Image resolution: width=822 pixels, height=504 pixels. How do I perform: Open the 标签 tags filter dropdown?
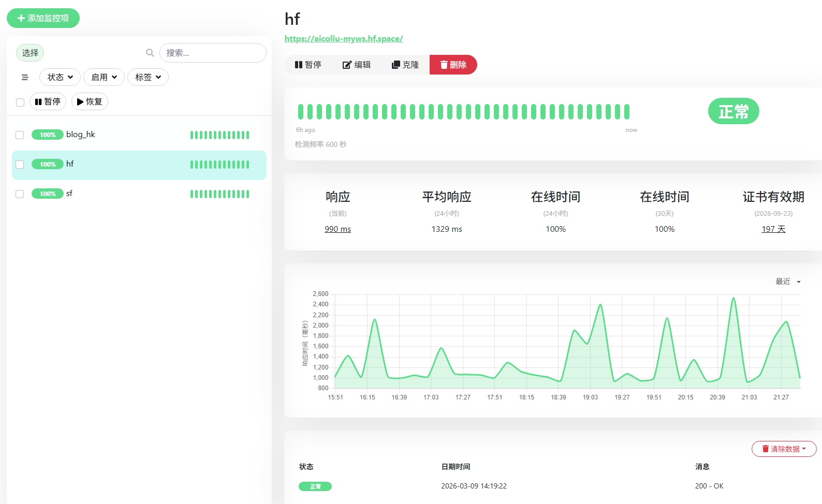point(148,77)
